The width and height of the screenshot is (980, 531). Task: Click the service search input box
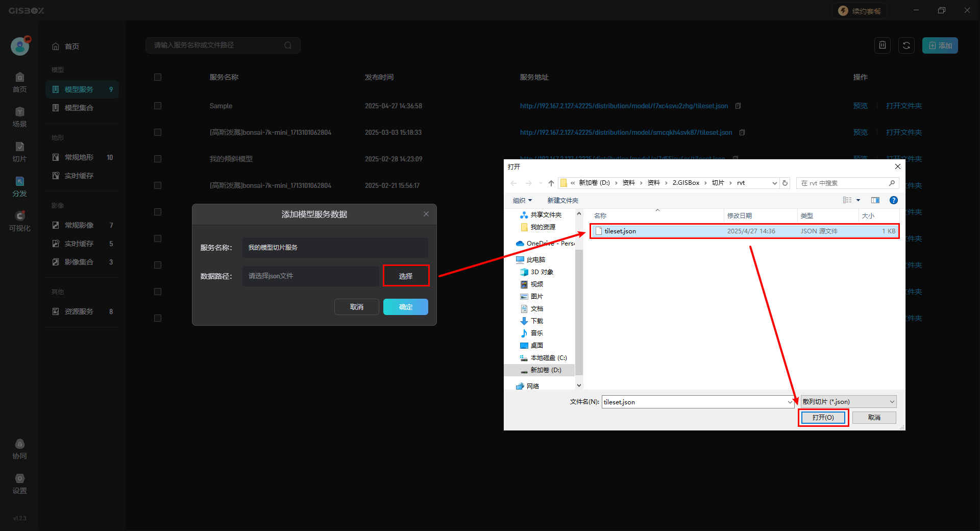point(223,45)
